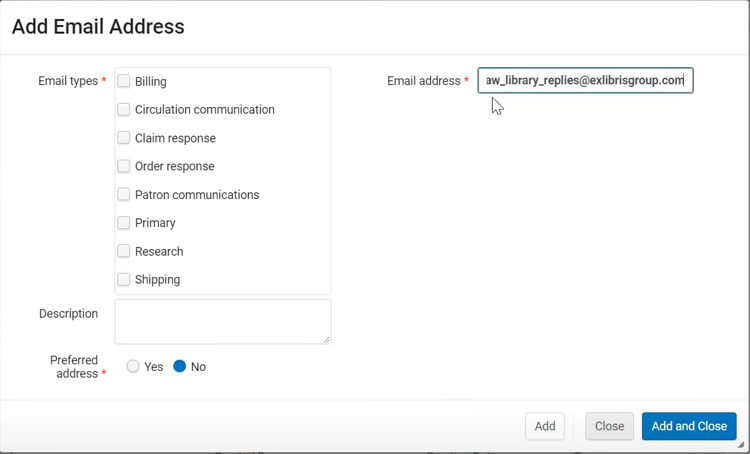Choose Yes for Preferred address
Screen dimensions: 750x454
(133, 367)
